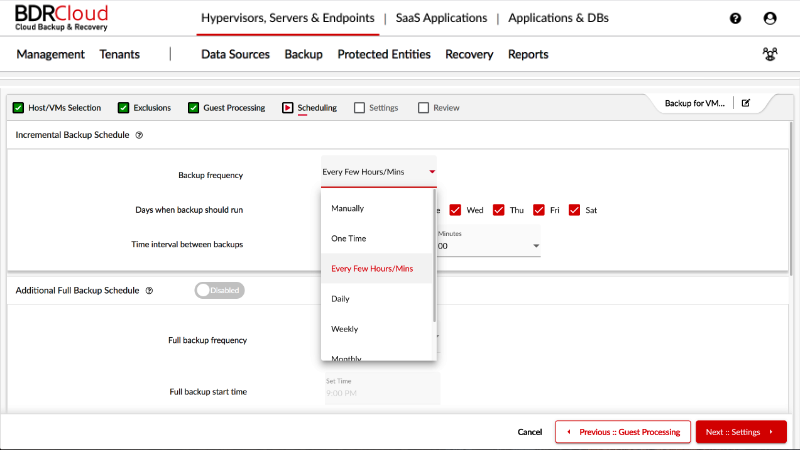Image resolution: width=800 pixels, height=450 pixels.
Task: Click the page vertical scrollbar
Action: point(791,199)
